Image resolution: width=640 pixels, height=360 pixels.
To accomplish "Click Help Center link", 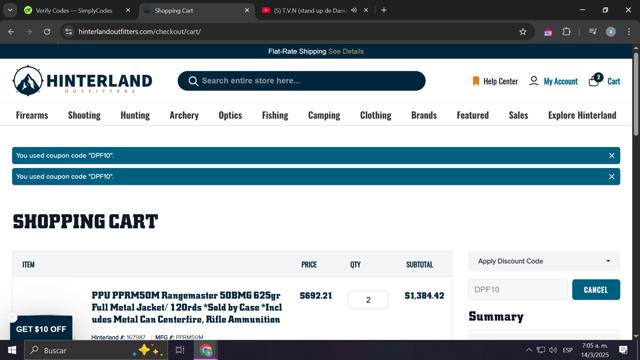I will [x=500, y=81].
